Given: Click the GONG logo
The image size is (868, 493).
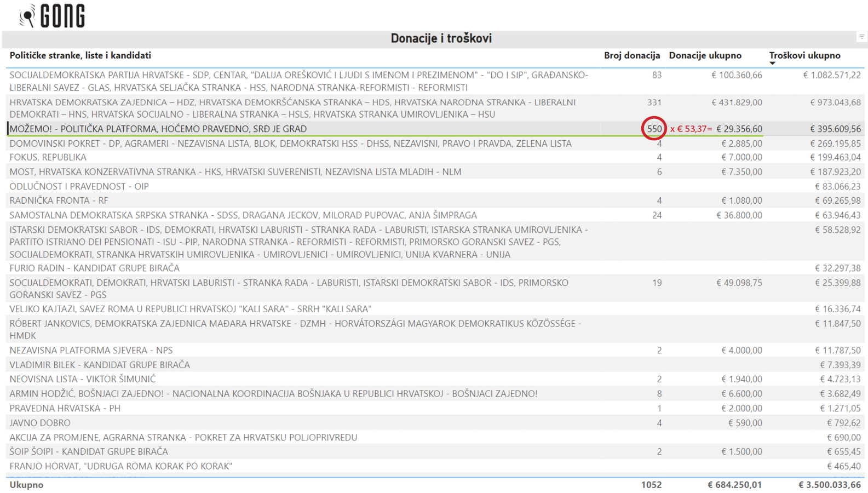Looking at the screenshot, I should point(53,16).
